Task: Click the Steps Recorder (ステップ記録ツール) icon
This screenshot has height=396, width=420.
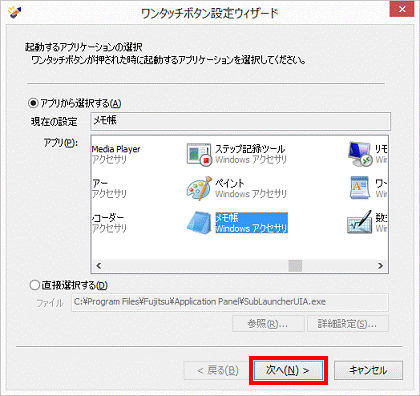Action: click(x=199, y=154)
